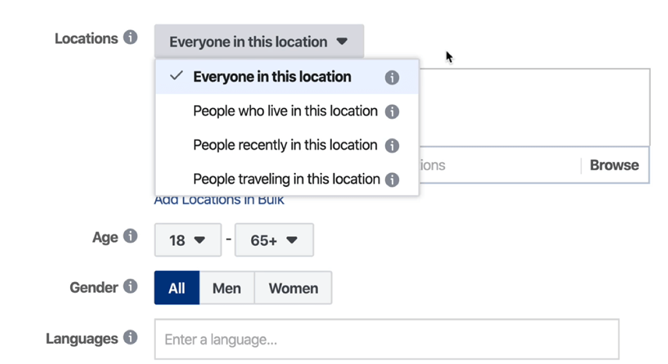Click the Enter a language input field

387,339
